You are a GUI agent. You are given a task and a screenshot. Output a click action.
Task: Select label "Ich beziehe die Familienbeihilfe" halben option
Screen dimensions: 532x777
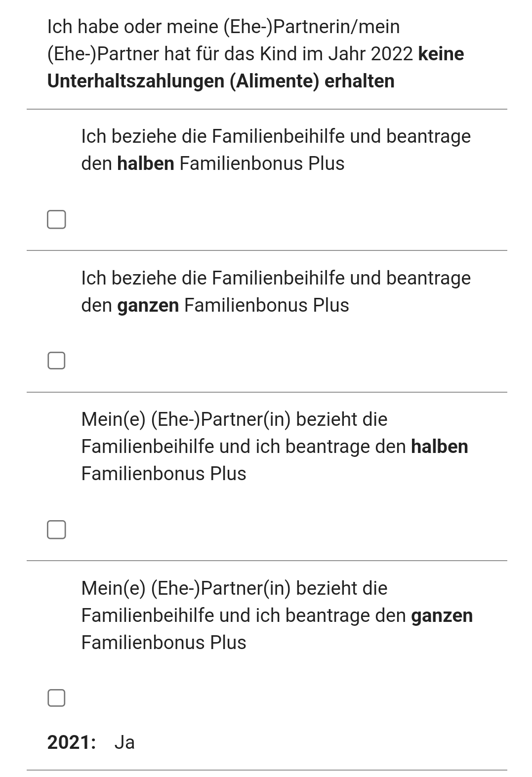276,150
